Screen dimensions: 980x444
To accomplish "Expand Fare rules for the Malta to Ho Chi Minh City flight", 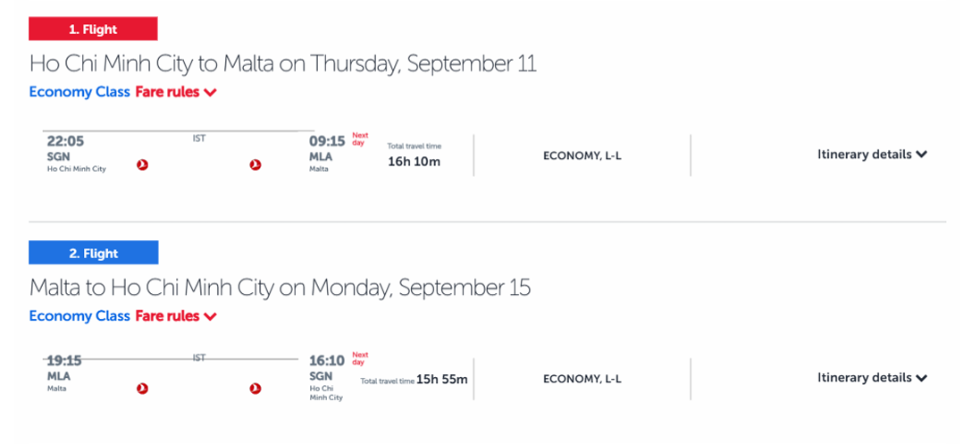I will [x=176, y=315].
